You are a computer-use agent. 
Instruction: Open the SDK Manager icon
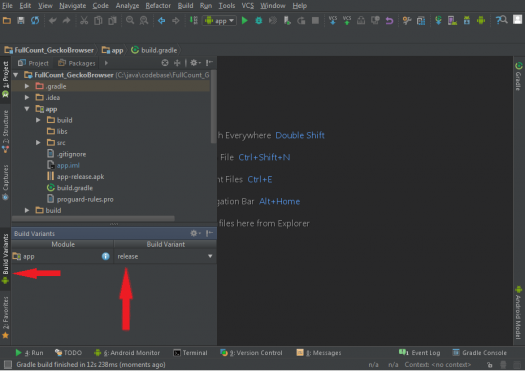(x=467, y=21)
